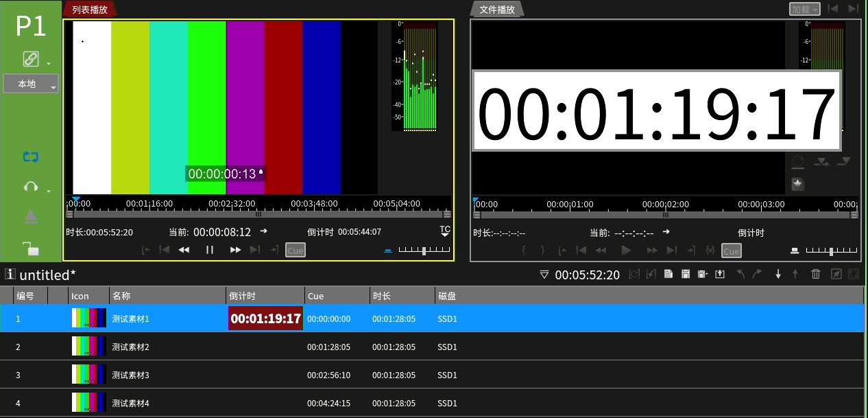The image size is (868, 418).
Task: Pause playback in list player
Action: point(210,250)
